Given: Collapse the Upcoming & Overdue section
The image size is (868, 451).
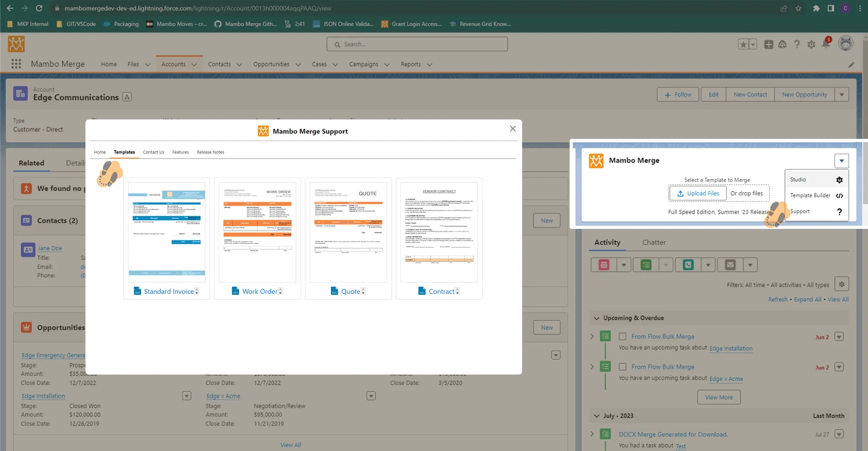Looking at the screenshot, I should coord(597,318).
